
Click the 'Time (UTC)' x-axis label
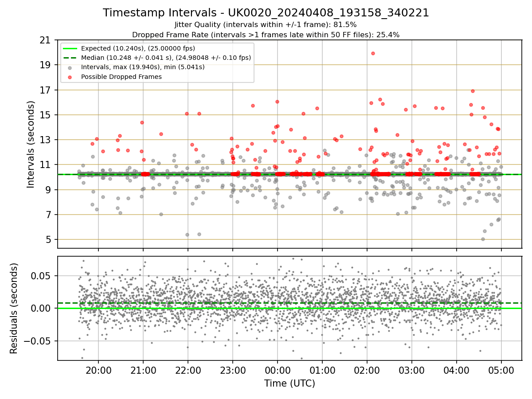(289, 383)
